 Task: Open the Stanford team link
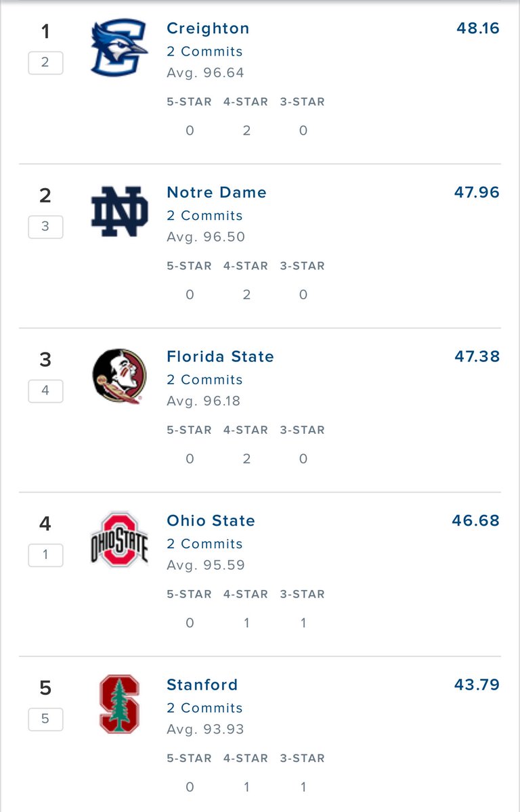pyautogui.click(x=202, y=685)
